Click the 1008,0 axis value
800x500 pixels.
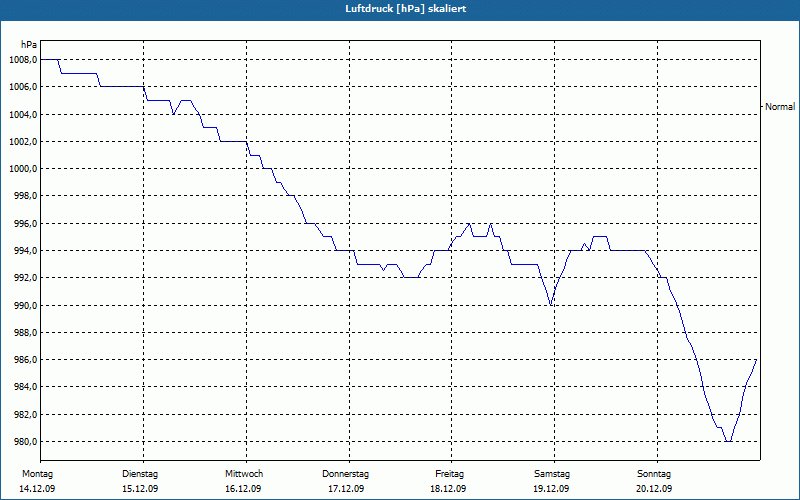pyautogui.click(x=23, y=60)
